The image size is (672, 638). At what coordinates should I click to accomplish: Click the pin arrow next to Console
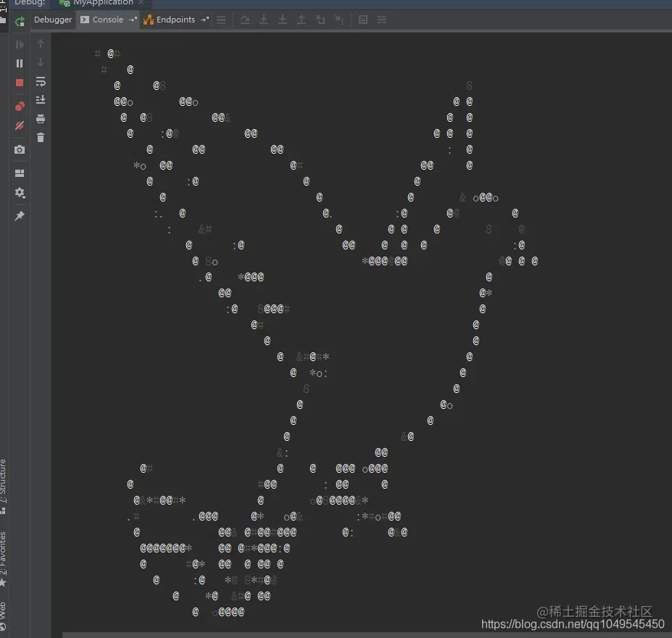click(x=133, y=20)
